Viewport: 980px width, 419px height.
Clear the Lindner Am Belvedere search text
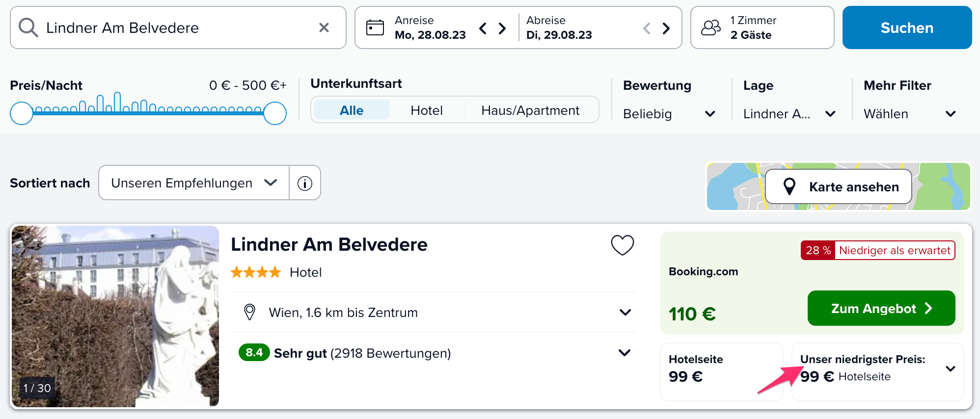pos(324,27)
